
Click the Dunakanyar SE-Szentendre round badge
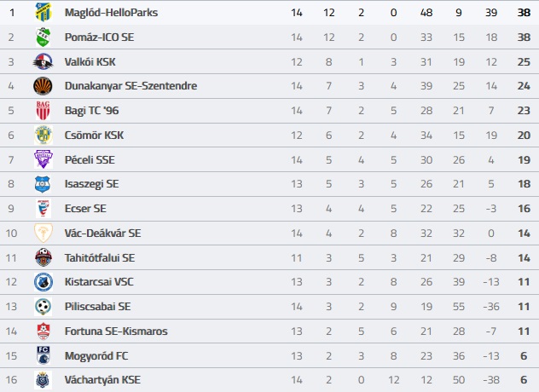pyautogui.click(x=43, y=86)
